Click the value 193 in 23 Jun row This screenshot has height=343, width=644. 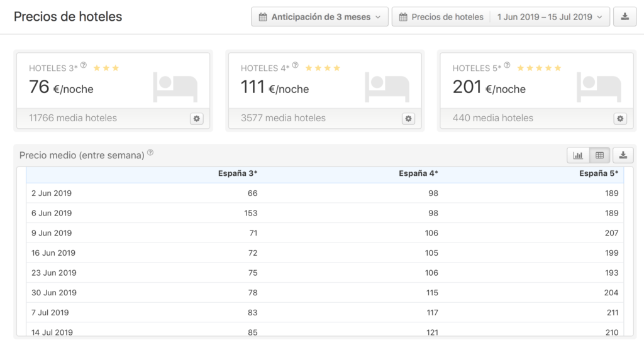(x=611, y=273)
